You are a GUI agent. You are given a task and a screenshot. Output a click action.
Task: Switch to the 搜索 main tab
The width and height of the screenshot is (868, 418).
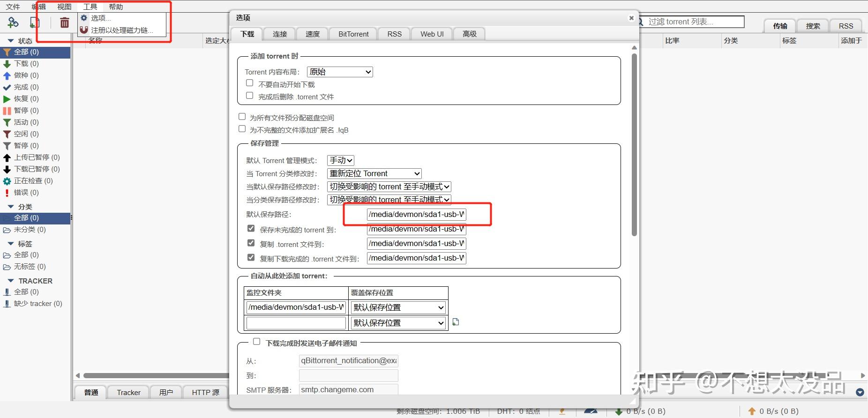813,26
